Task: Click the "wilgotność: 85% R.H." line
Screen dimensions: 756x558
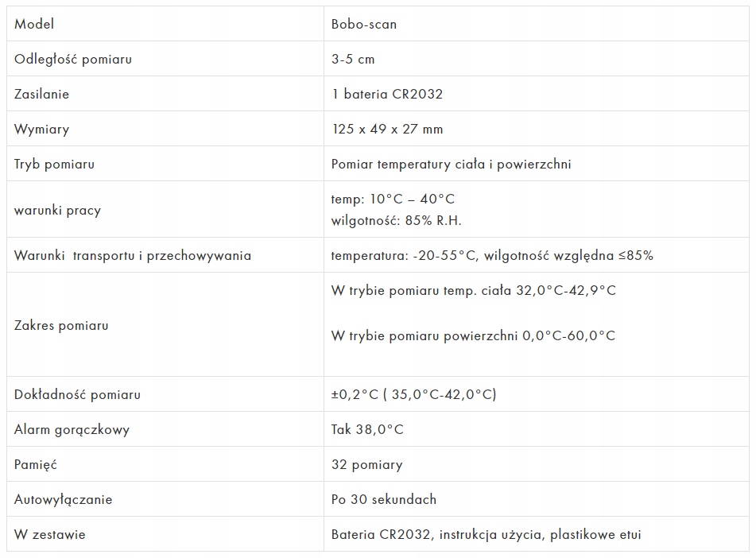Action: pos(396,221)
